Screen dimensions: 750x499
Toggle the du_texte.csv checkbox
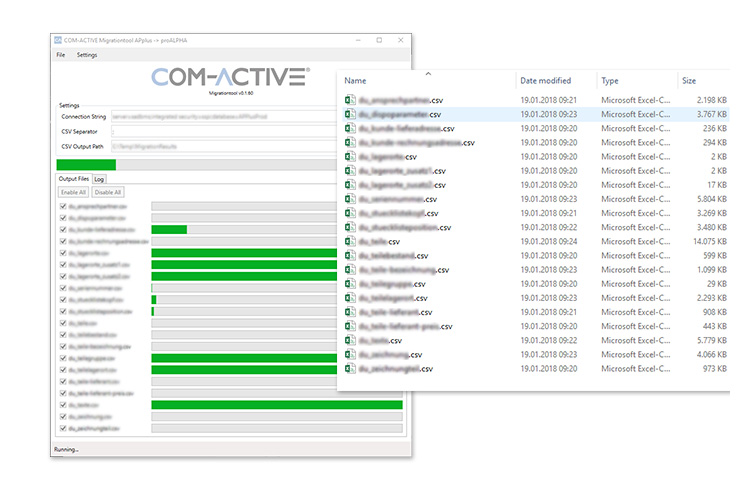[x=63, y=405]
